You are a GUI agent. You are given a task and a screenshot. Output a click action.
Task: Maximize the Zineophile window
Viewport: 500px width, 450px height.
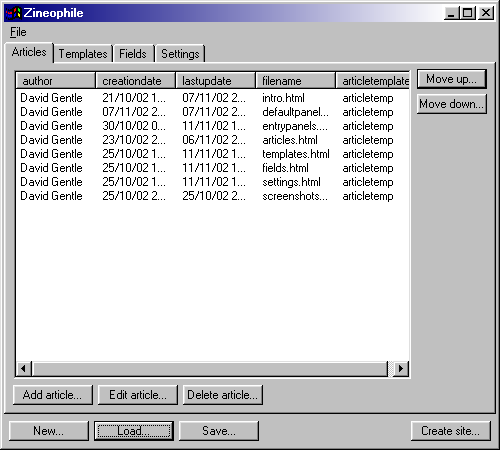tap(468, 13)
